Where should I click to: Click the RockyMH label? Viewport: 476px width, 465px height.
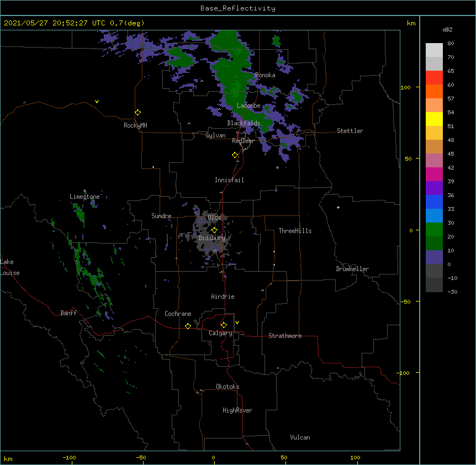coord(135,125)
